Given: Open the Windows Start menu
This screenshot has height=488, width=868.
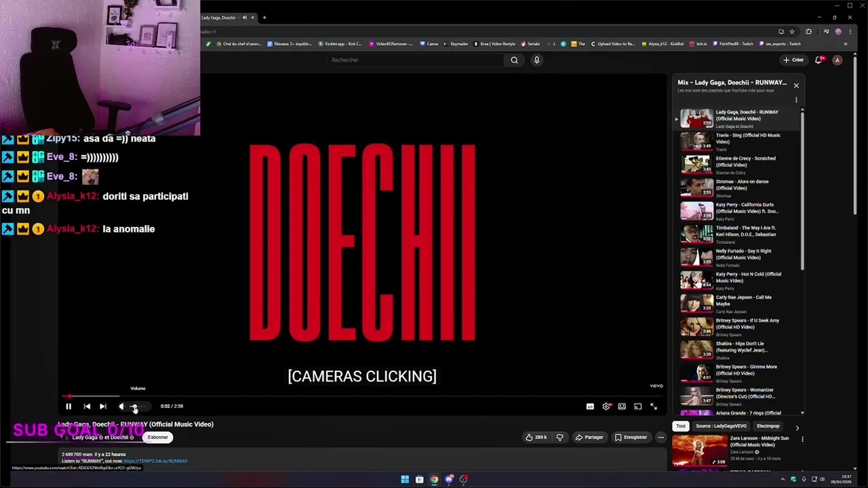Looking at the screenshot, I should coord(405,479).
